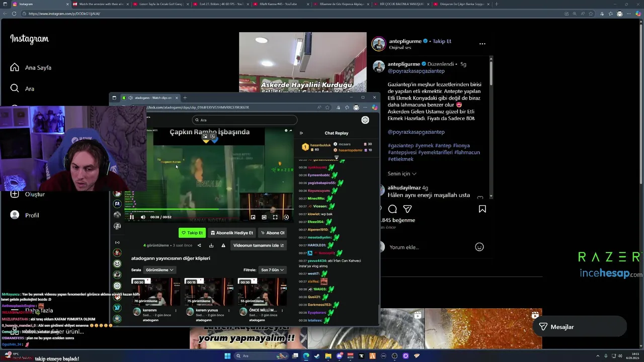Open Ana Sayfa home icon in Instagram
Image resolution: width=644 pixels, height=362 pixels.
tap(15, 67)
